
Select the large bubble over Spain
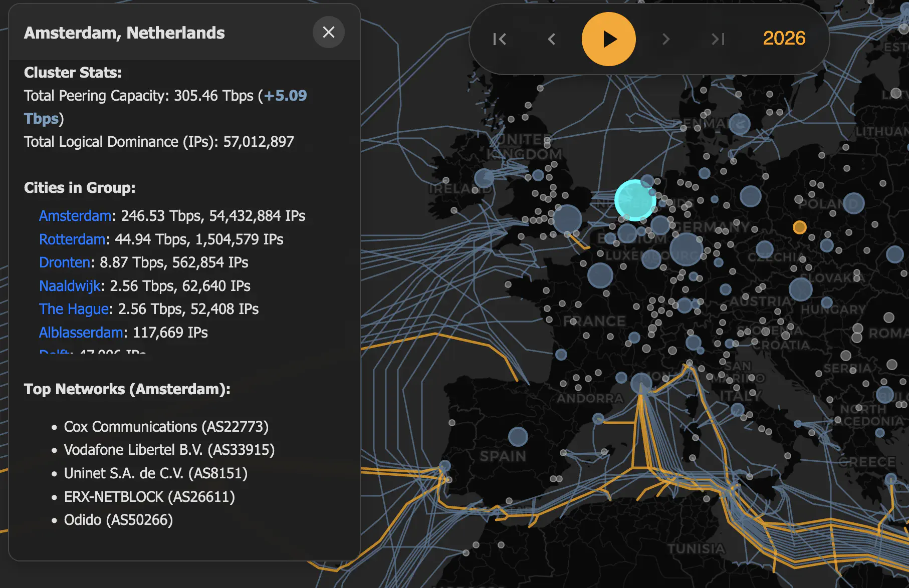518,437
